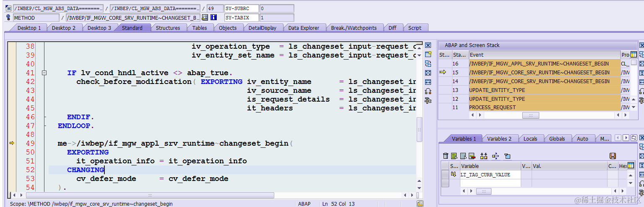Click the SY-SUBRC field
Image resolution: width=644 pixels, height=207 pixels.
(241, 8)
